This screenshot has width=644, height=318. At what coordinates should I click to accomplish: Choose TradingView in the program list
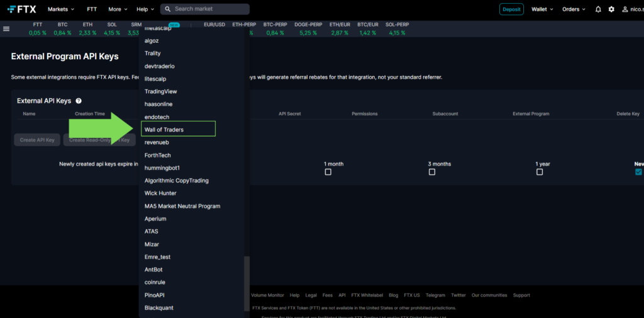pos(161,91)
